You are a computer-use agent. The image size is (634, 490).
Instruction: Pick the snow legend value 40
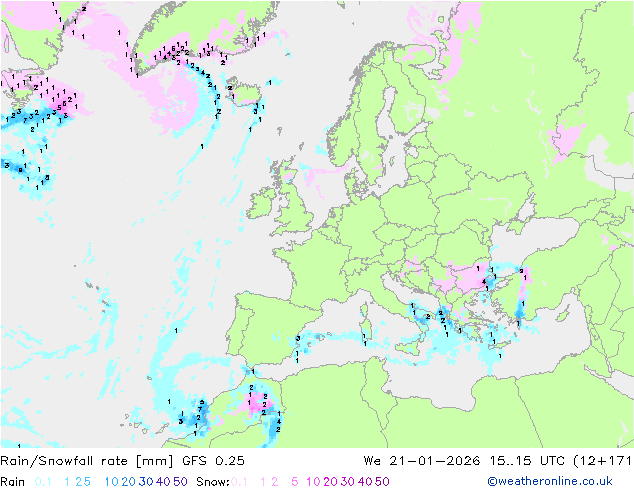point(365,482)
